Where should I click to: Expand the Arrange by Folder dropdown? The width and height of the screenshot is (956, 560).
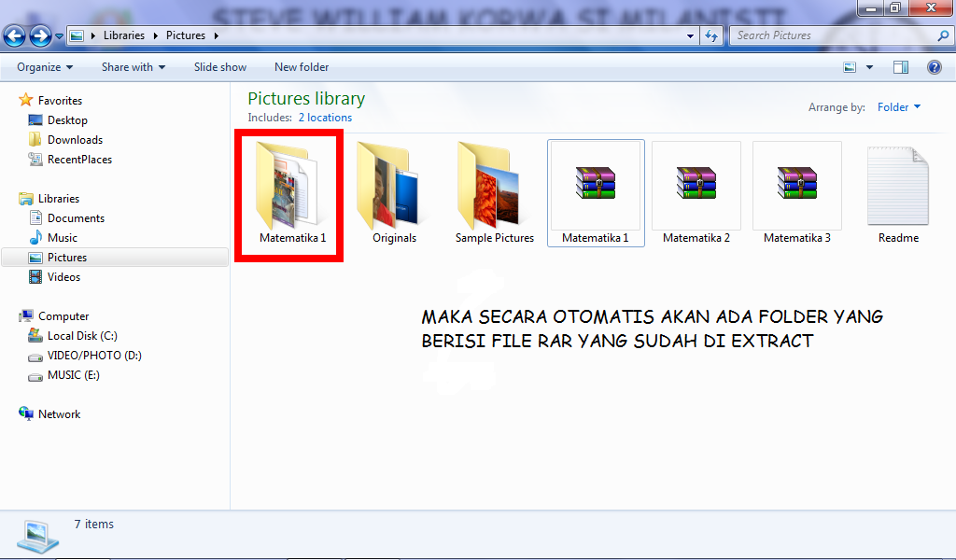click(897, 107)
